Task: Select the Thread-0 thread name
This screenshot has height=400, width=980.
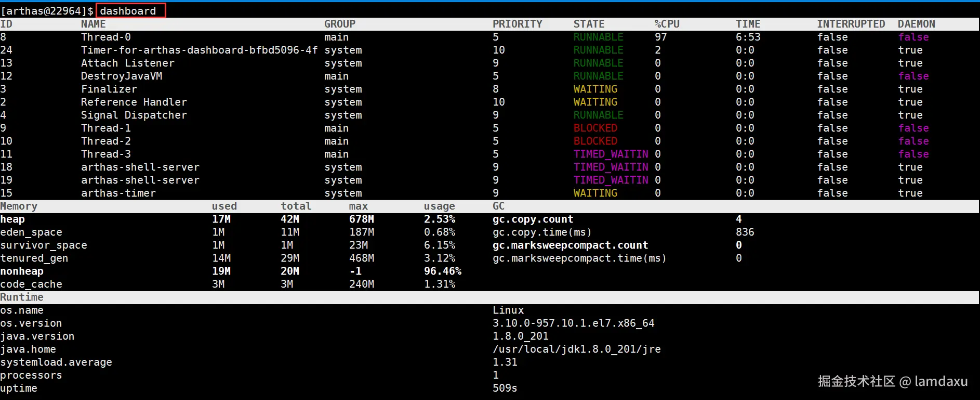Action: pos(106,37)
